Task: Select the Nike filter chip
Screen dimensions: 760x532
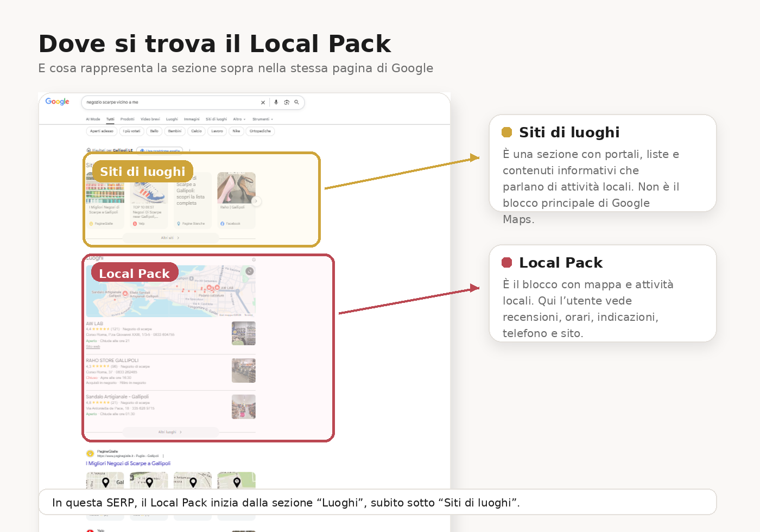Action: (x=236, y=131)
